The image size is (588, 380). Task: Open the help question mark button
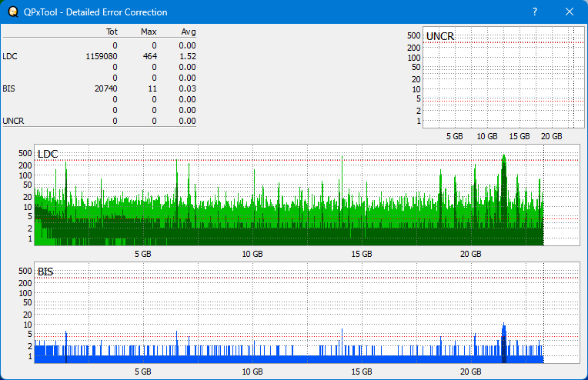pyautogui.click(x=535, y=12)
